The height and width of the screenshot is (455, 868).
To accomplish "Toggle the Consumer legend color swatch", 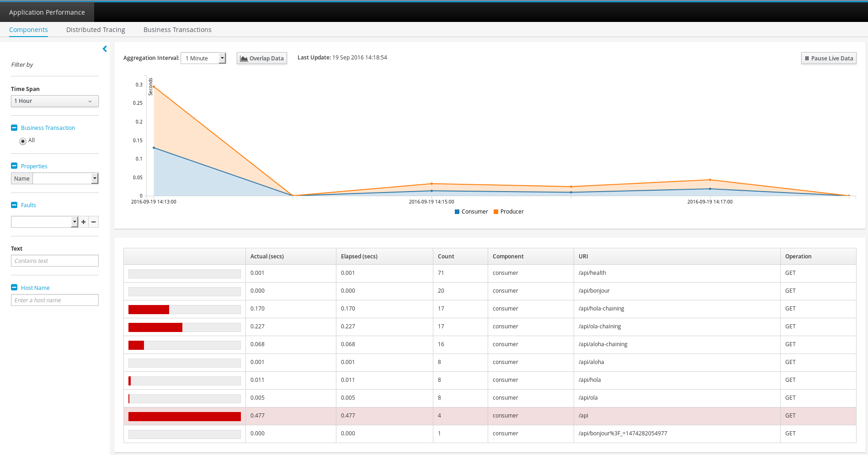I will pos(457,212).
